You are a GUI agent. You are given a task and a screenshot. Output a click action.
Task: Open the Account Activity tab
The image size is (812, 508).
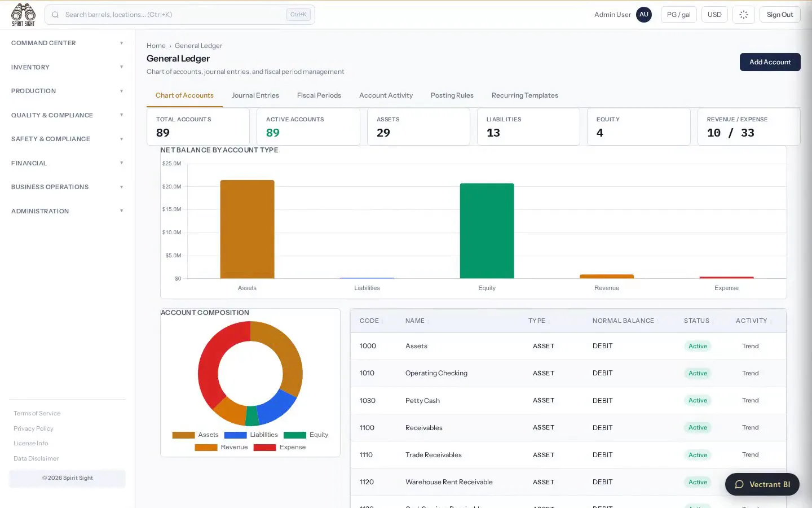(386, 95)
